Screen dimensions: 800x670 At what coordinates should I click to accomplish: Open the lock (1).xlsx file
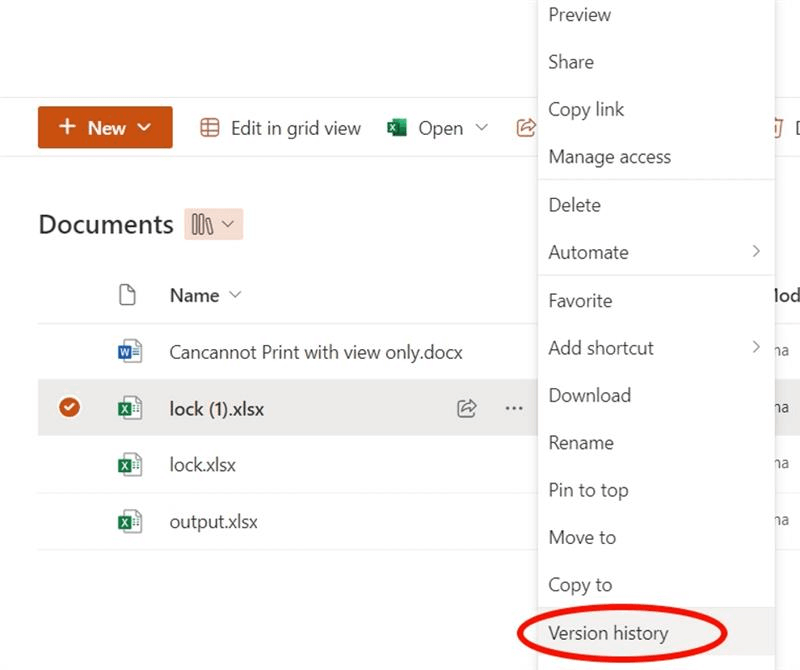coord(217,409)
